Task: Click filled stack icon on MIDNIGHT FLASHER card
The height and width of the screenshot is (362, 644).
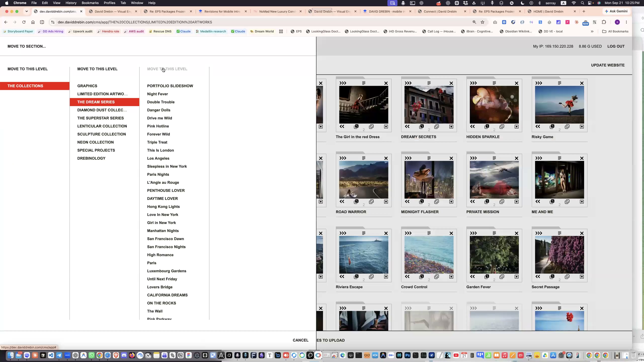Action: coord(421,202)
